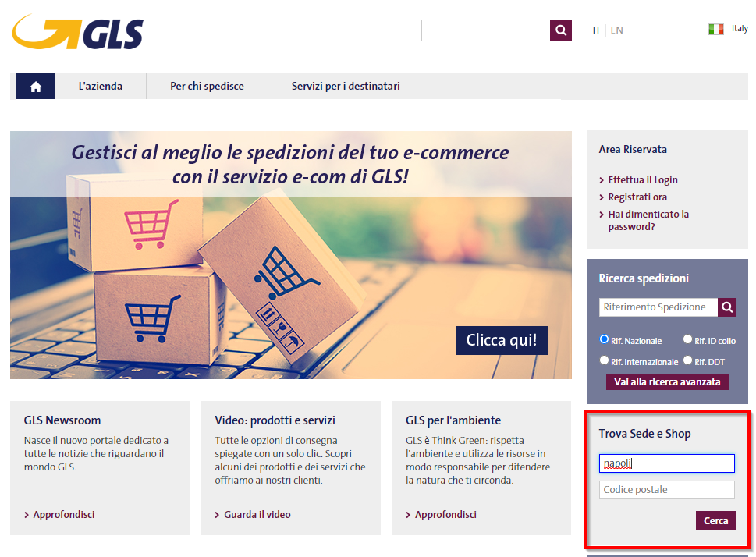
Task: Open the Effettua il Login link
Action: pyautogui.click(x=643, y=180)
